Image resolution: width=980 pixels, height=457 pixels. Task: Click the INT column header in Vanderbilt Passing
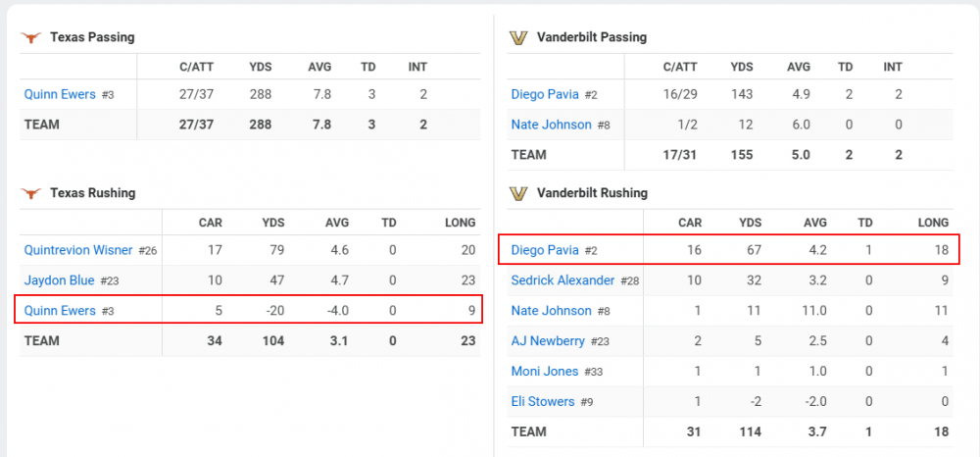click(x=893, y=68)
